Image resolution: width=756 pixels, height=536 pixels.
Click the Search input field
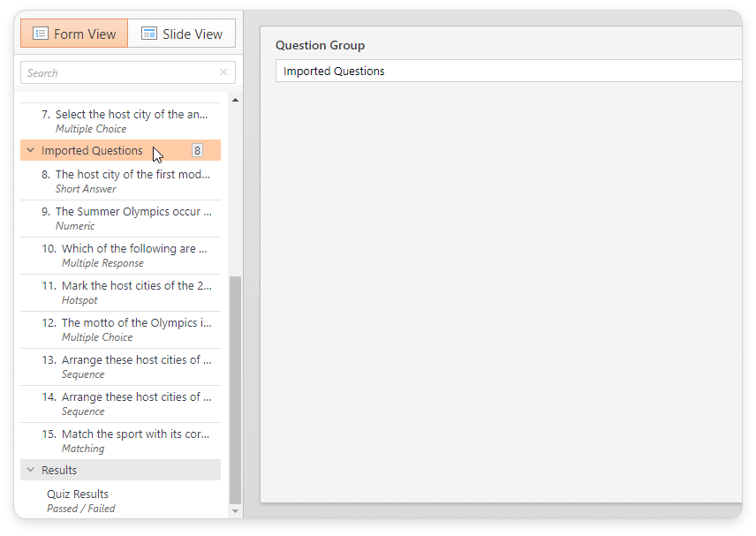pyautogui.click(x=128, y=72)
